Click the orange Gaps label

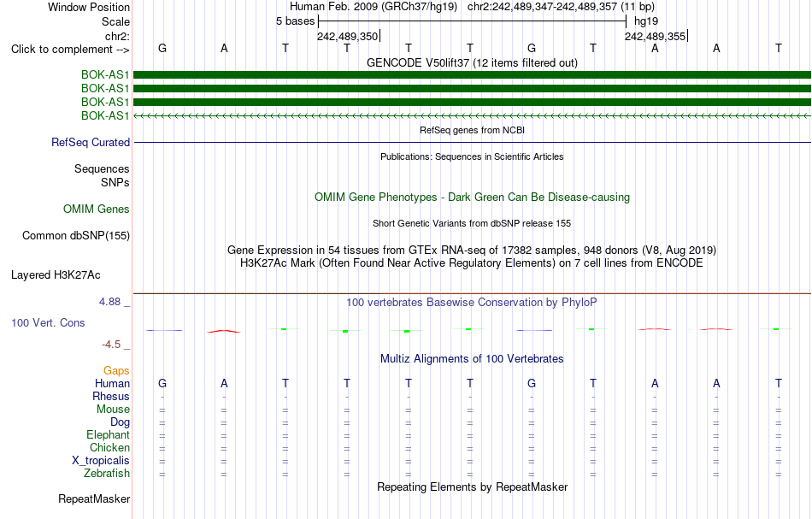116,371
